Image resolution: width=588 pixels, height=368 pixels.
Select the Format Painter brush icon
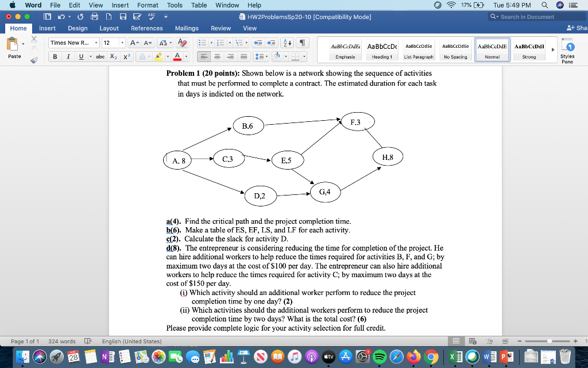pyautogui.click(x=34, y=60)
